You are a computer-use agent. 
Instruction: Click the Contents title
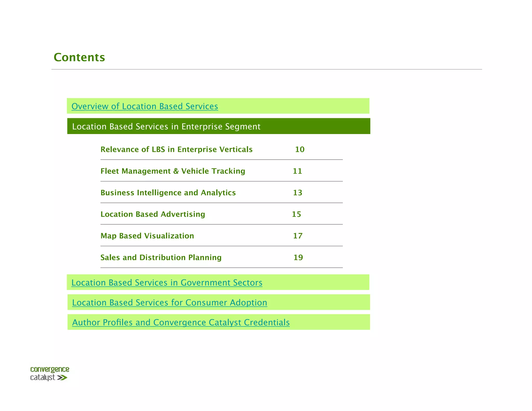pos(79,57)
